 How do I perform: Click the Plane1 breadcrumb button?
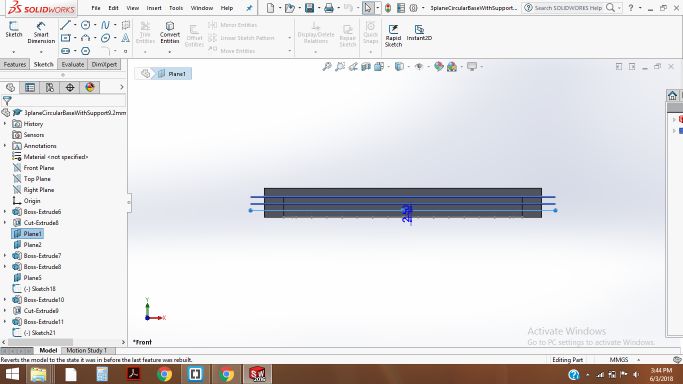coord(172,74)
